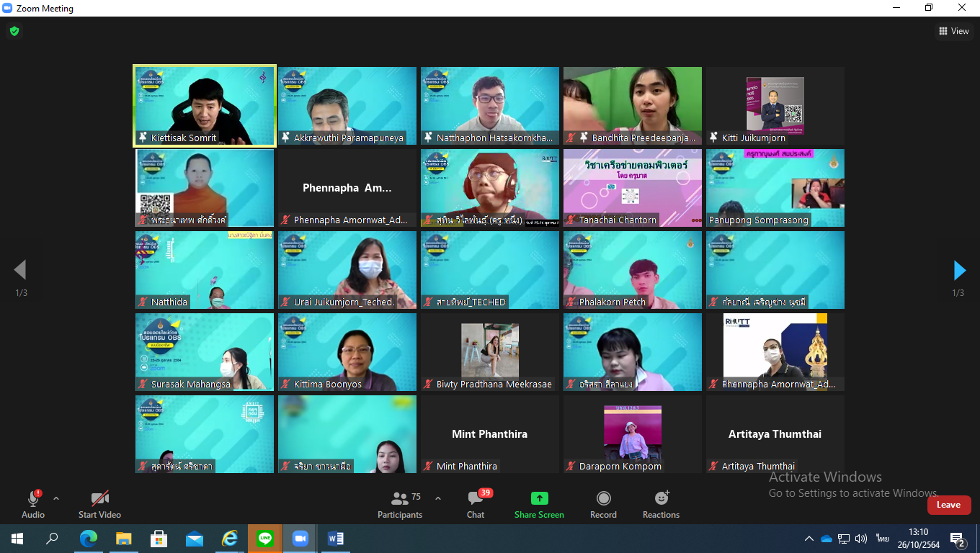The image size is (980, 553).
Task: Open the Participants panel
Action: [x=400, y=504]
